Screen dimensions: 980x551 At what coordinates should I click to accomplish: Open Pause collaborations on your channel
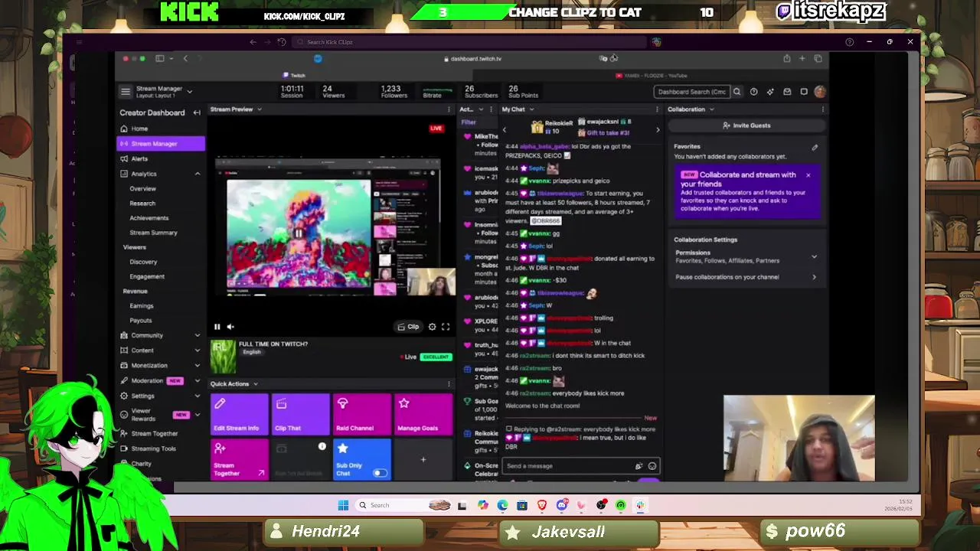point(746,277)
